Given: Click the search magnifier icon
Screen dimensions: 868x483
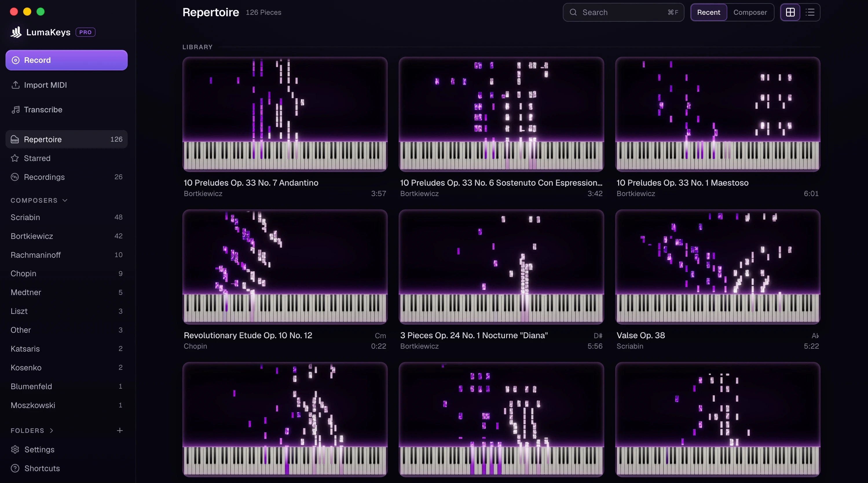Looking at the screenshot, I should [573, 12].
